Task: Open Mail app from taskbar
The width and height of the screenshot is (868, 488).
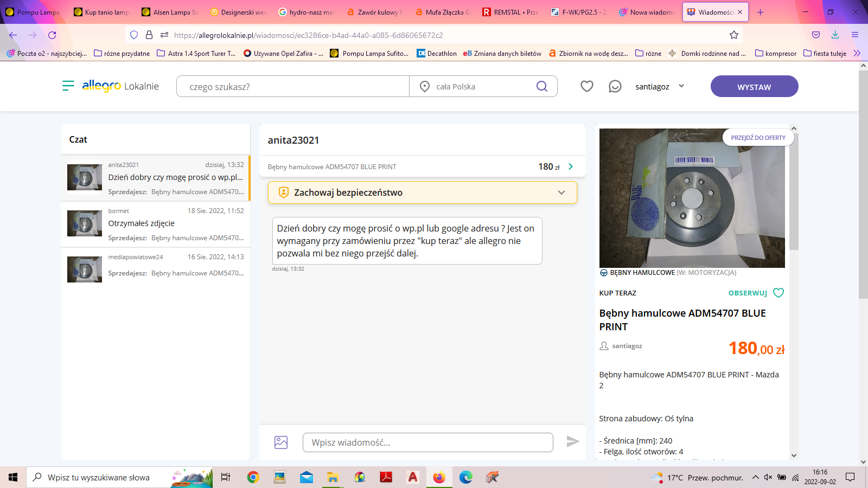Action: tap(307, 477)
